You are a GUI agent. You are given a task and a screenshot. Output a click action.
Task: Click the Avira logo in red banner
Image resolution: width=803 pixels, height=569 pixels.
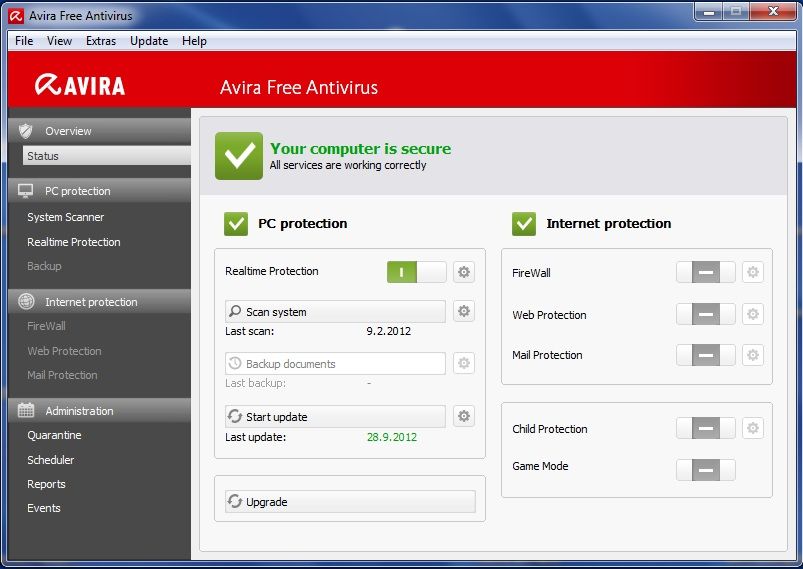click(80, 86)
